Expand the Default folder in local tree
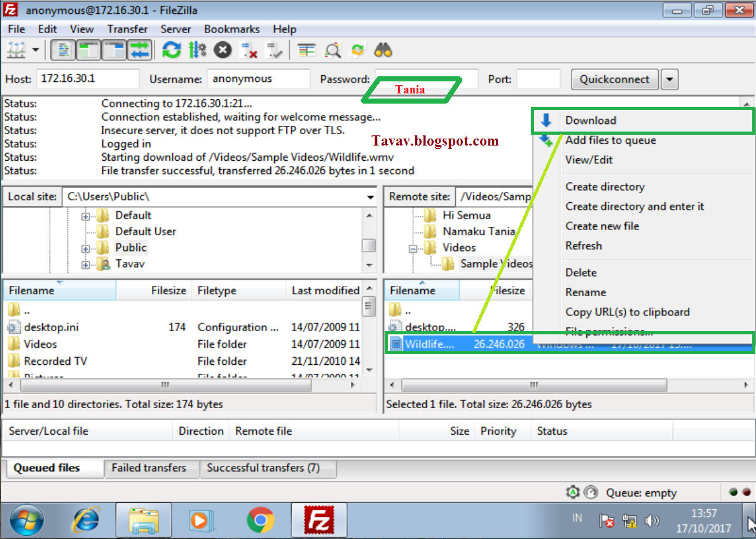756x539 pixels. 85,217
